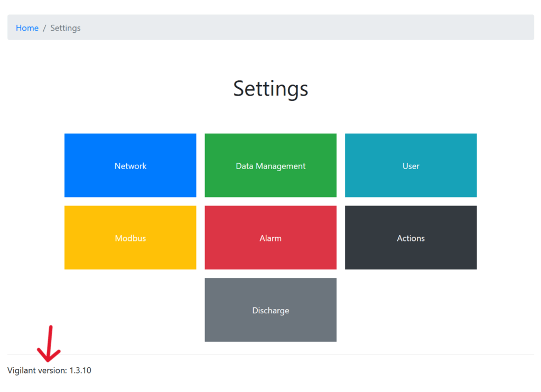541x392 pixels.
Task: Click the Vigilant version: 1.3.10 text
Action: [x=49, y=370]
